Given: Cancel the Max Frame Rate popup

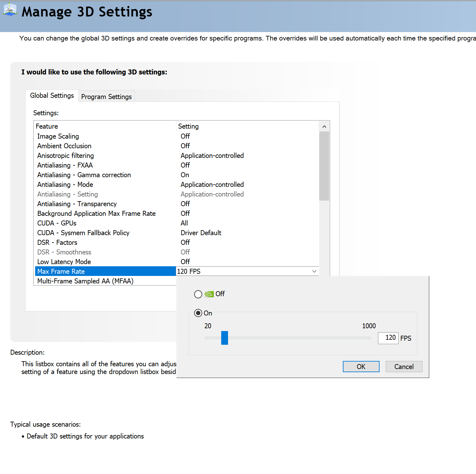Looking at the screenshot, I should 404,367.
